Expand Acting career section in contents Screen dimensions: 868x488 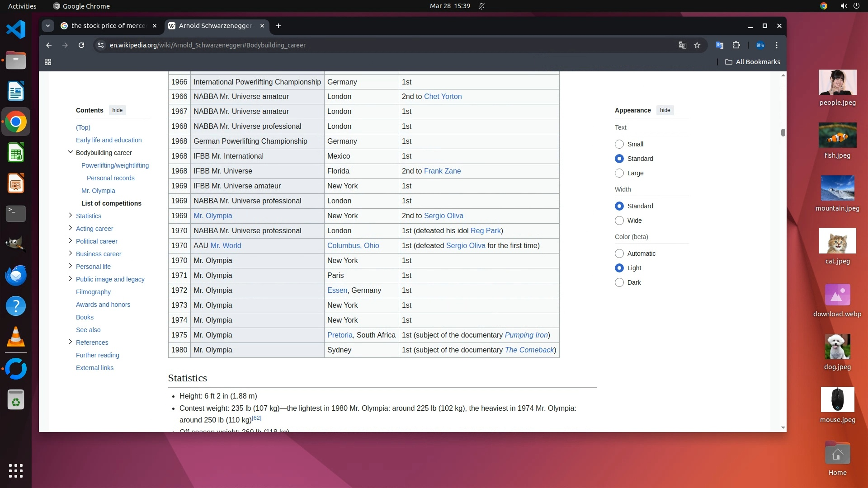[70, 228]
